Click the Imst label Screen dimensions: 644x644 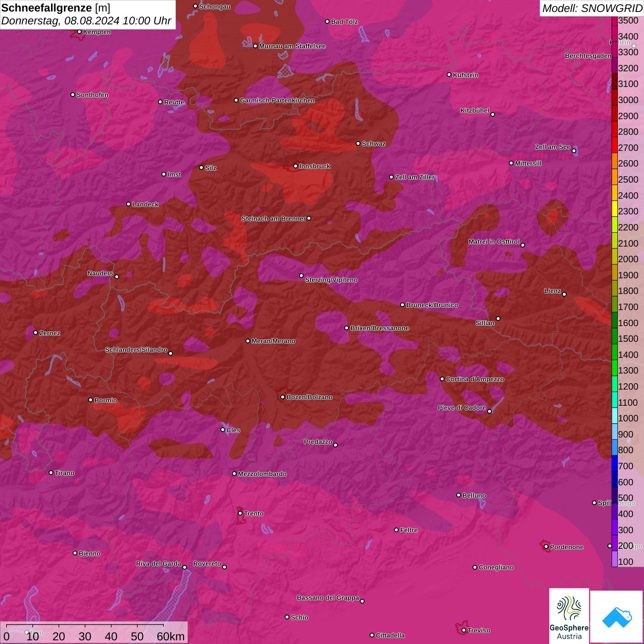(x=174, y=174)
